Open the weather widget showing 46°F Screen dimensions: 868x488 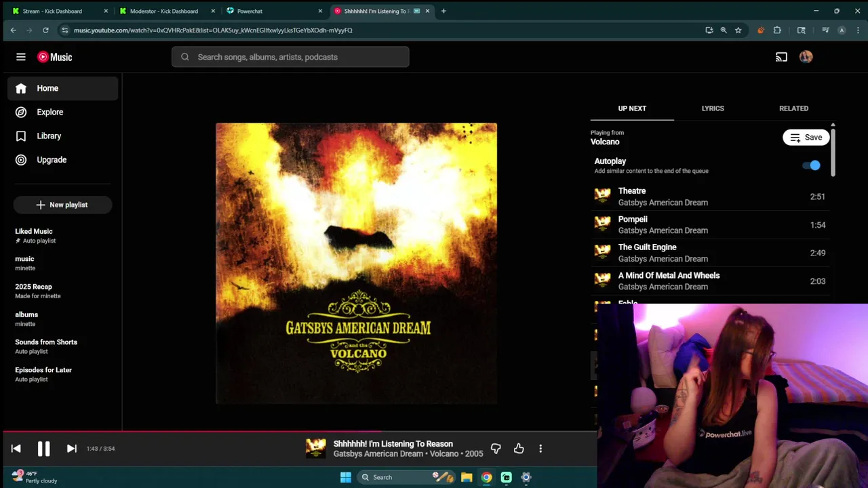pos(34,477)
